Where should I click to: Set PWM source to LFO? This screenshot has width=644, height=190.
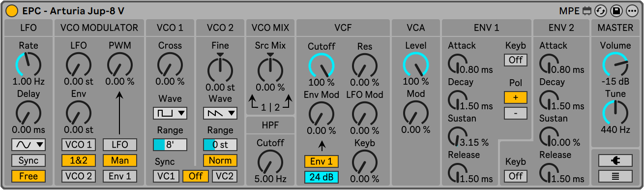tap(120, 145)
